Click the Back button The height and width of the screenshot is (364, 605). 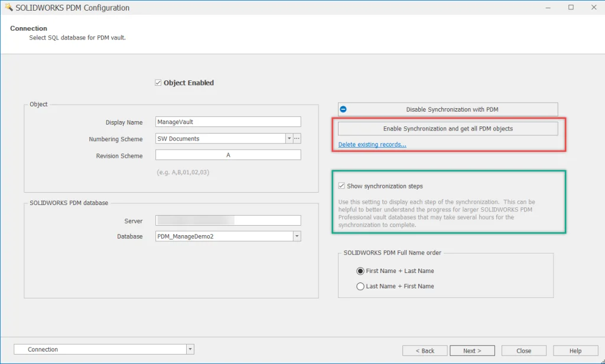pyautogui.click(x=425, y=350)
